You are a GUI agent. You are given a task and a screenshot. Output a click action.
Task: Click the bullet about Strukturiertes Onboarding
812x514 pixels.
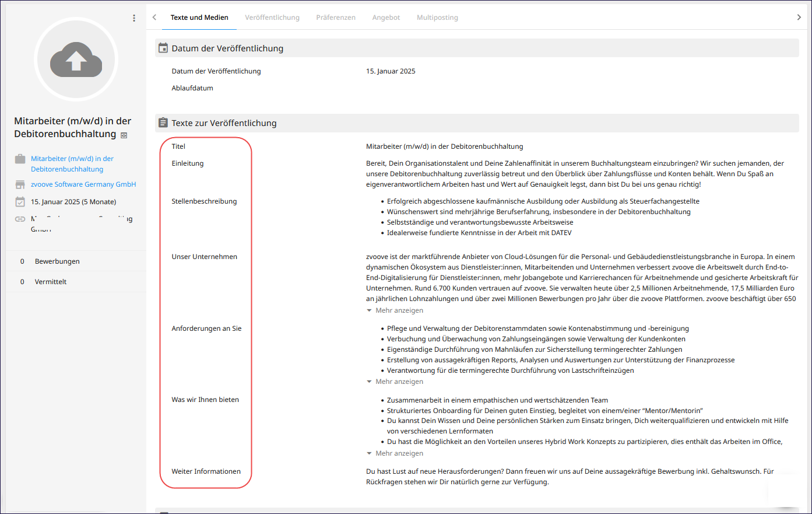(x=545, y=411)
